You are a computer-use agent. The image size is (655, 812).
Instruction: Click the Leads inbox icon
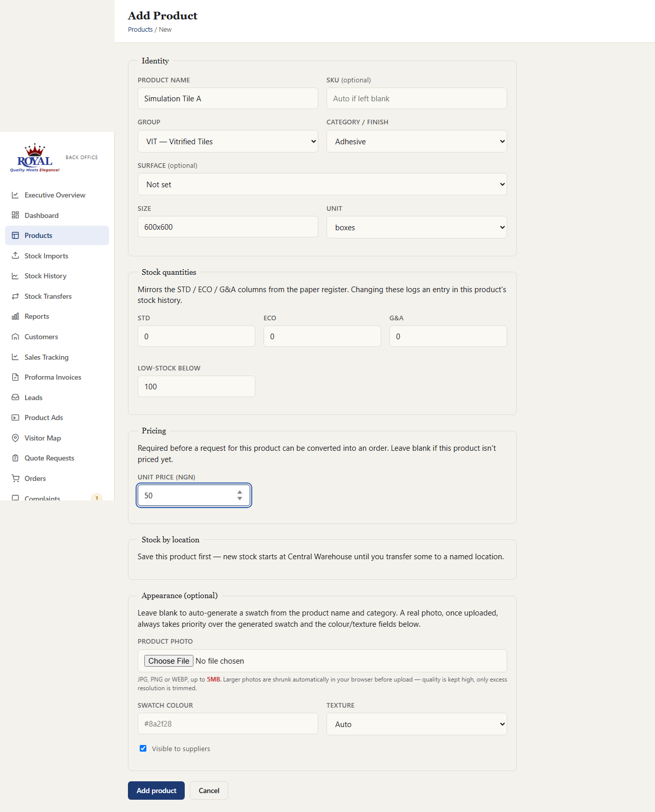[15, 398]
